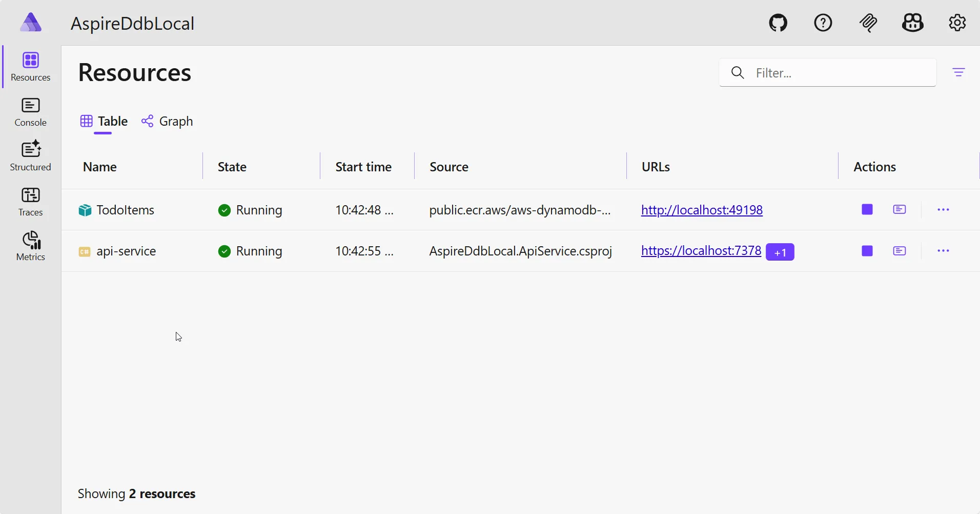
Task: Open the settings gear icon
Action: point(957,23)
